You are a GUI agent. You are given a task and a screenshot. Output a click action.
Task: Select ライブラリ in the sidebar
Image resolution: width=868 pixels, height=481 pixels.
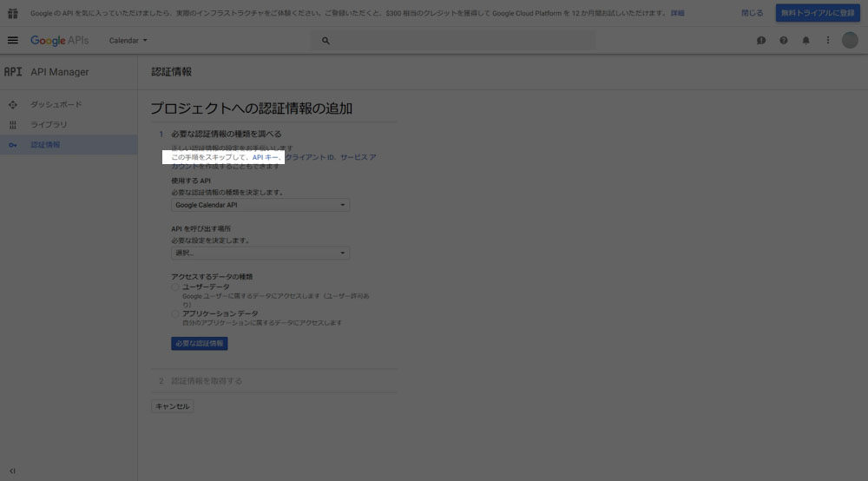point(49,125)
